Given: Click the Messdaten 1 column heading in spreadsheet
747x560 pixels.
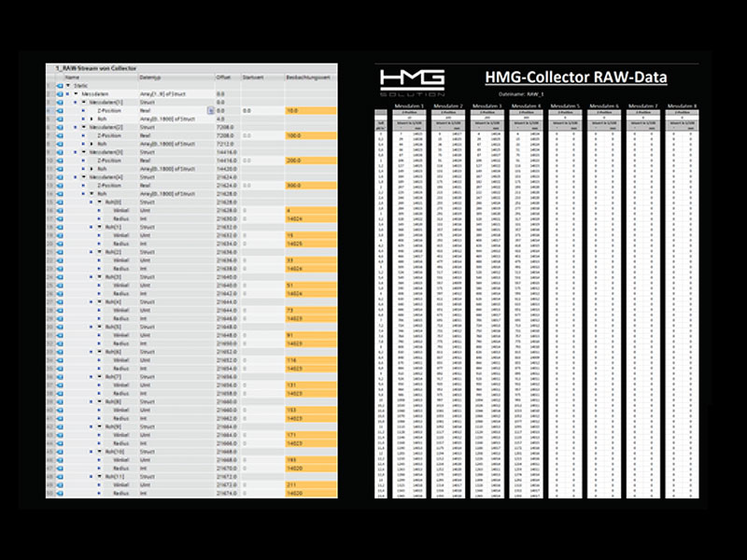Looking at the screenshot, I should click(409, 105).
